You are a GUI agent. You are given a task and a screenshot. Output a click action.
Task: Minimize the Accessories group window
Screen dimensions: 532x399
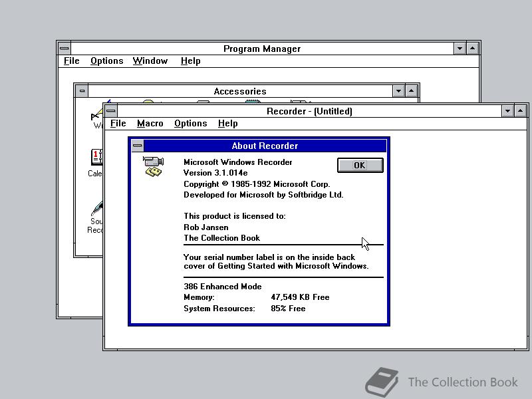point(398,91)
